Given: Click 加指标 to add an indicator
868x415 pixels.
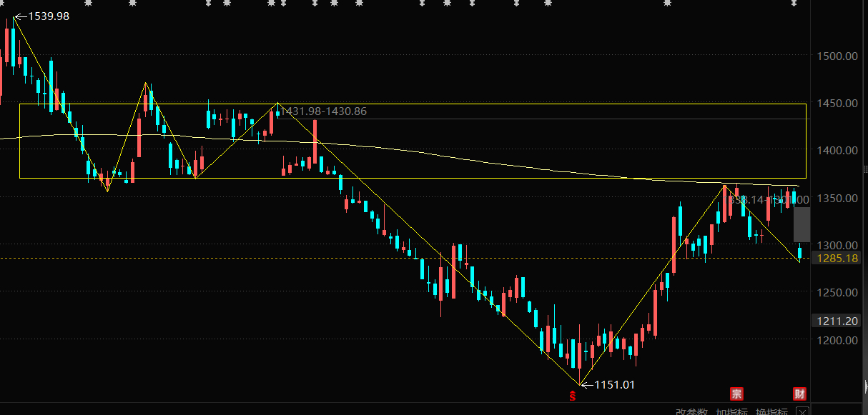Looking at the screenshot, I should click(x=731, y=411).
